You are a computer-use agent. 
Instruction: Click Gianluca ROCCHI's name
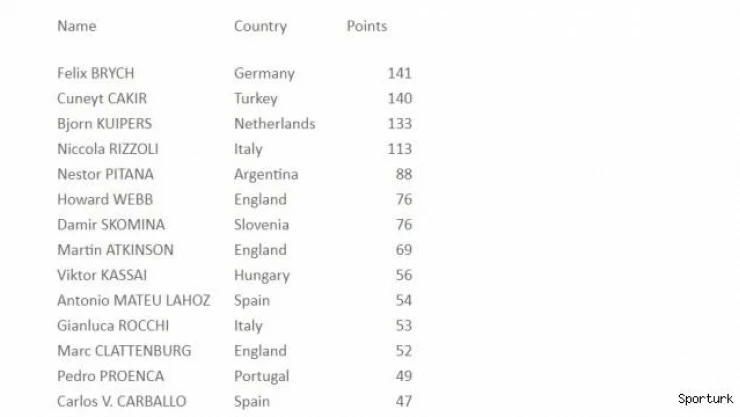point(113,325)
